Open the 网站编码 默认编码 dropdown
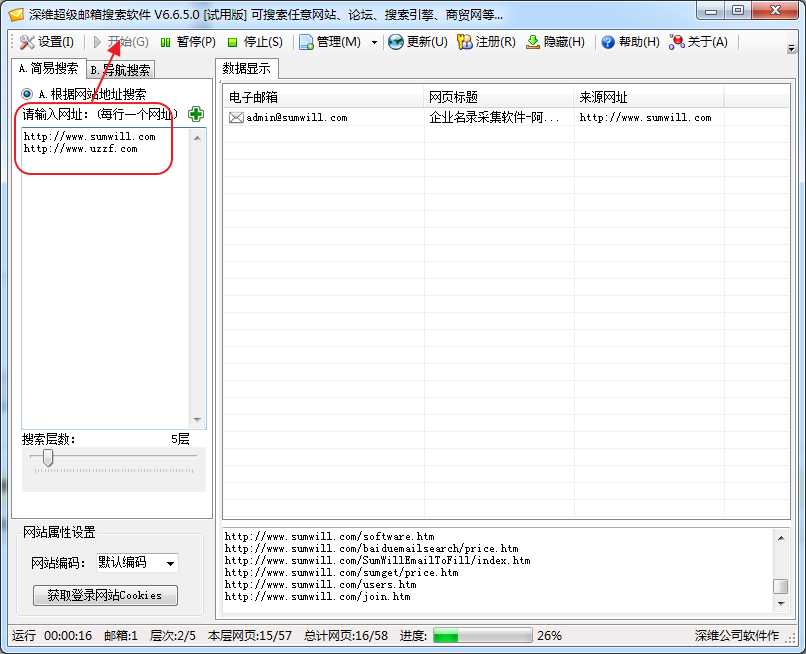806x654 pixels. click(x=137, y=563)
